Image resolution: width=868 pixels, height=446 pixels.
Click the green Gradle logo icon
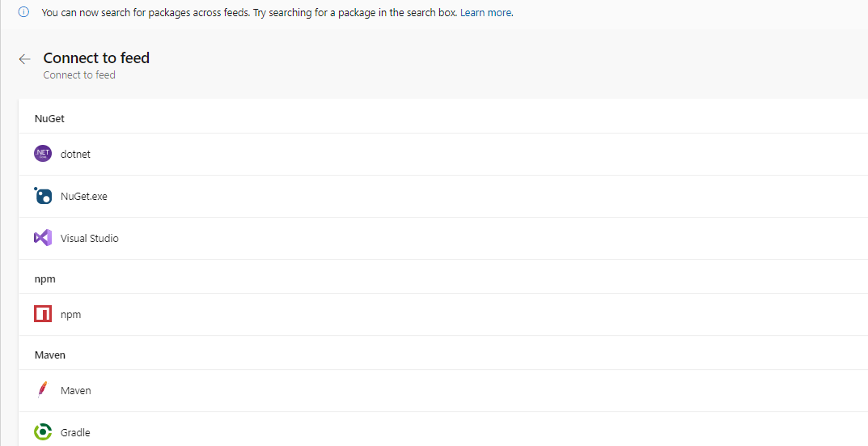tap(43, 432)
